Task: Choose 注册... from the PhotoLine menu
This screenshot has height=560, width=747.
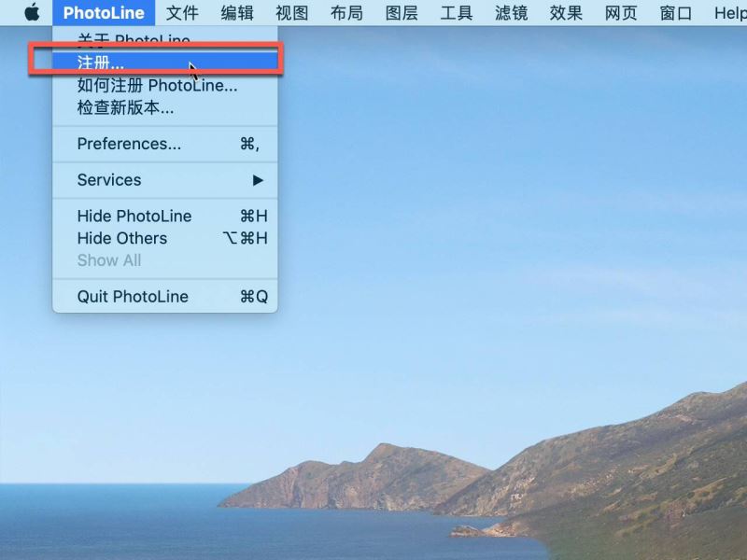Action: 165,62
